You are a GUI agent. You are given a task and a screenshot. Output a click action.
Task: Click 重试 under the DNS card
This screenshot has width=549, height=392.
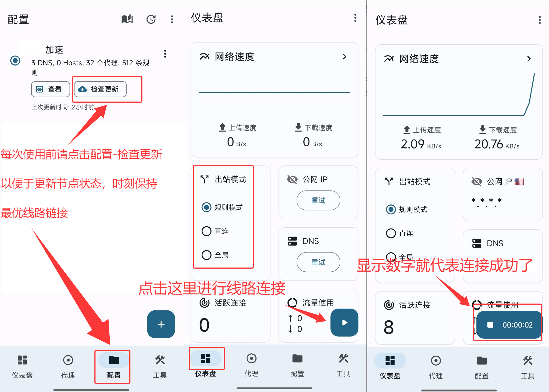pyautogui.click(x=318, y=262)
